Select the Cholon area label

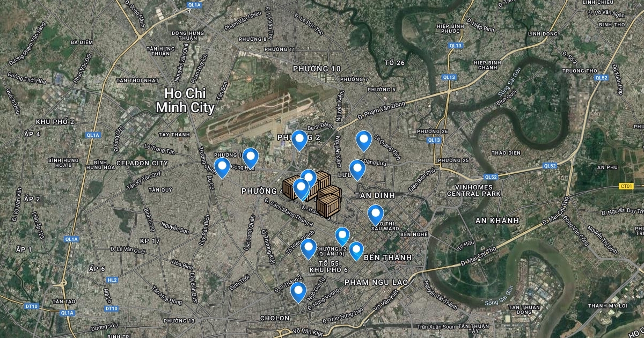(275, 318)
